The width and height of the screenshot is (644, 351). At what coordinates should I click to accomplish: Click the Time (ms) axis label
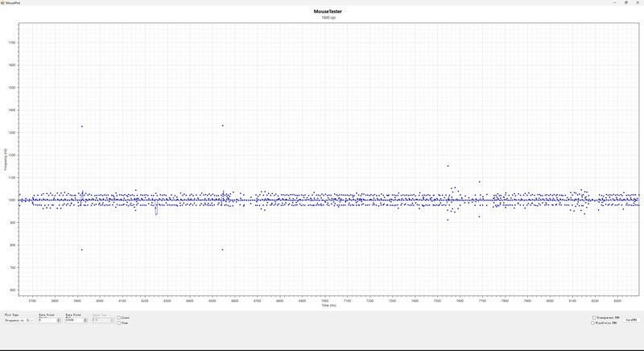pyautogui.click(x=328, y=305)
